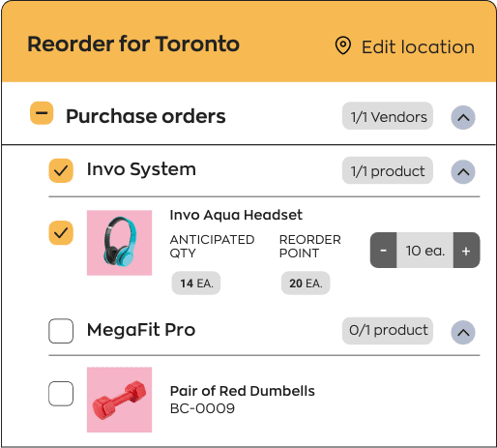Viewport: 497px width, 448px height.
Task: Collapse the MegaFit Pro vendor chevron
Action: pos(463,332)
